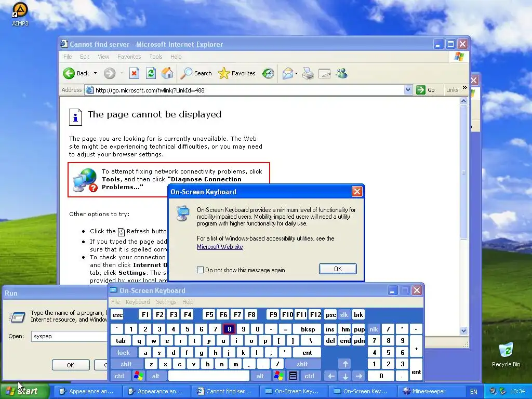Open the Keyboard menu of On-Screen Keyboard
The height and width of the screenshot is (399, 532).
[137, 302]
